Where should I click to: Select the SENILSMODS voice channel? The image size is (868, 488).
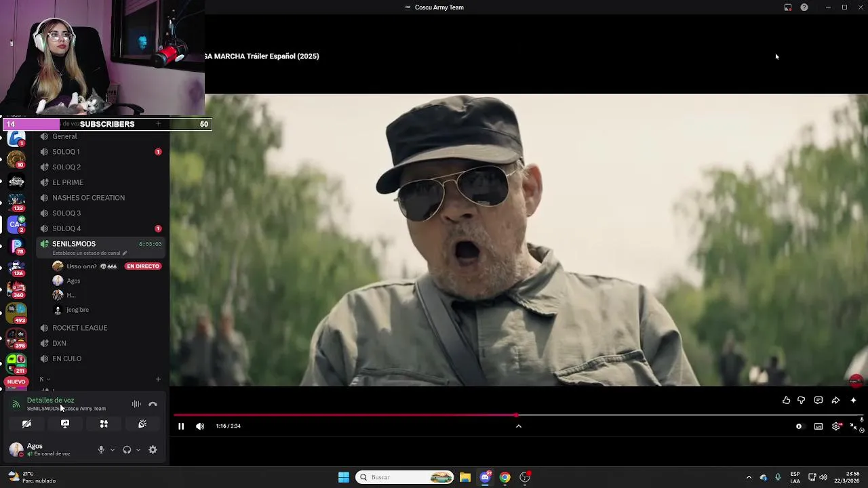coord(100,247)
